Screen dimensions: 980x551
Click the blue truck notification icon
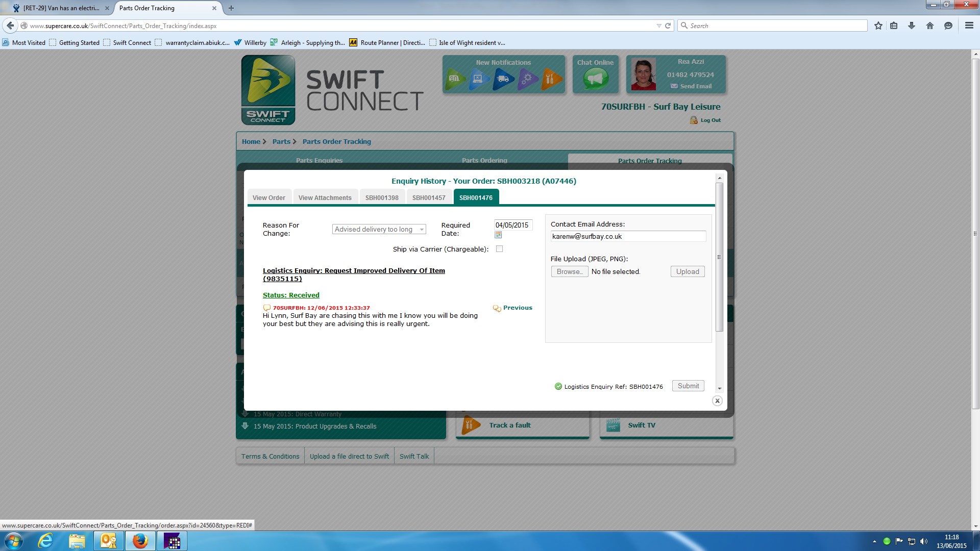click(503, 79)
